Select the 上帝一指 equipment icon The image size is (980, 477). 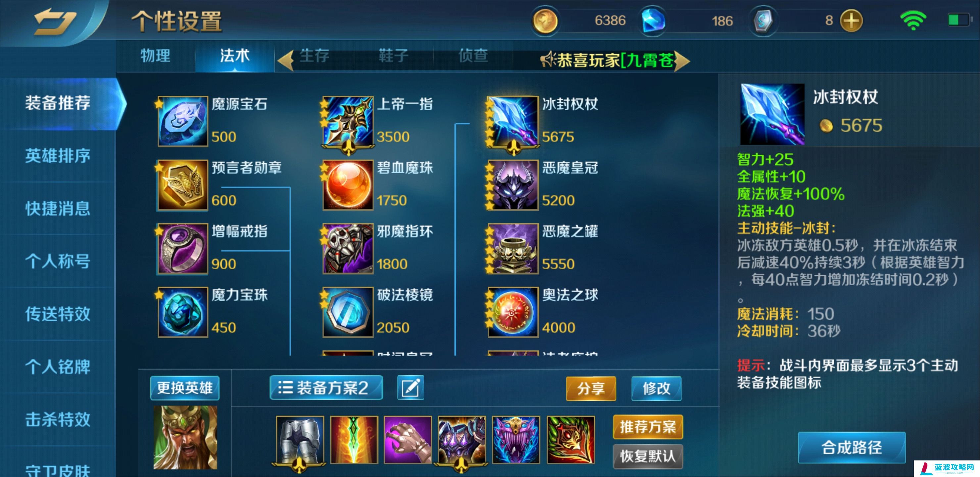coord(348,121)
